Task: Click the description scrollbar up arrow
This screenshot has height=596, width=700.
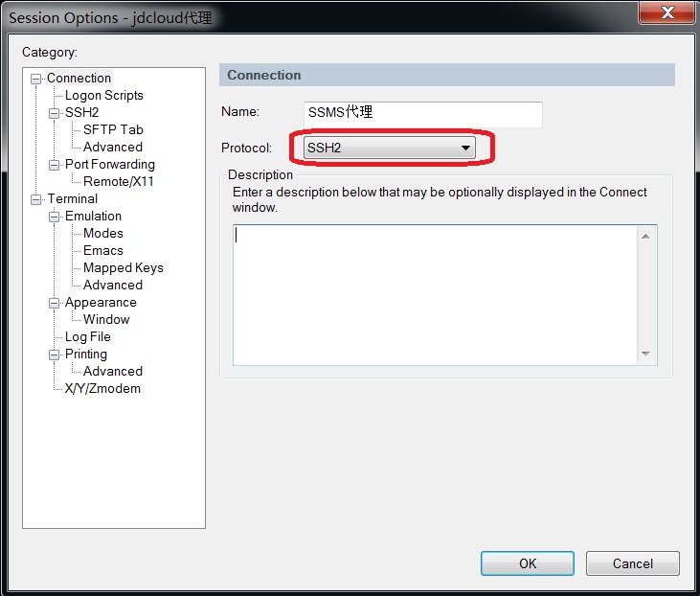Action: pos(645,237)
